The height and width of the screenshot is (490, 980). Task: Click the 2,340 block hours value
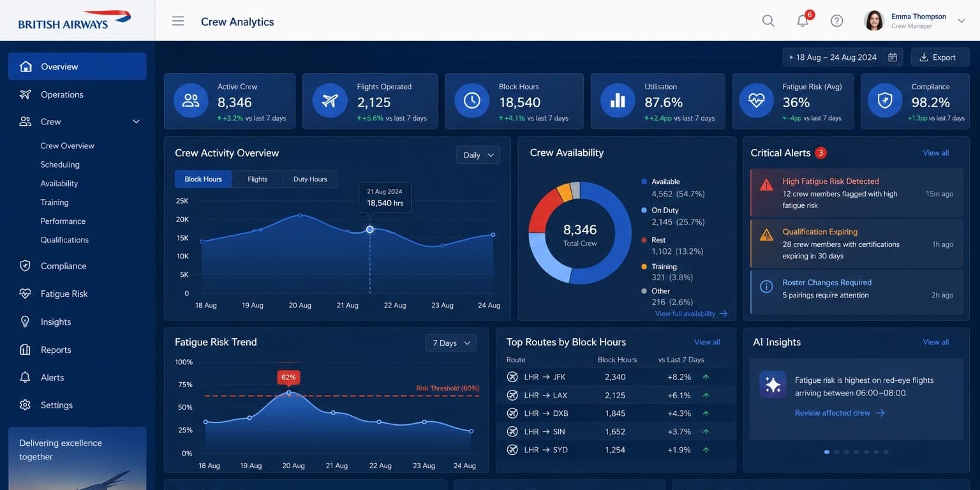point(615,377)
